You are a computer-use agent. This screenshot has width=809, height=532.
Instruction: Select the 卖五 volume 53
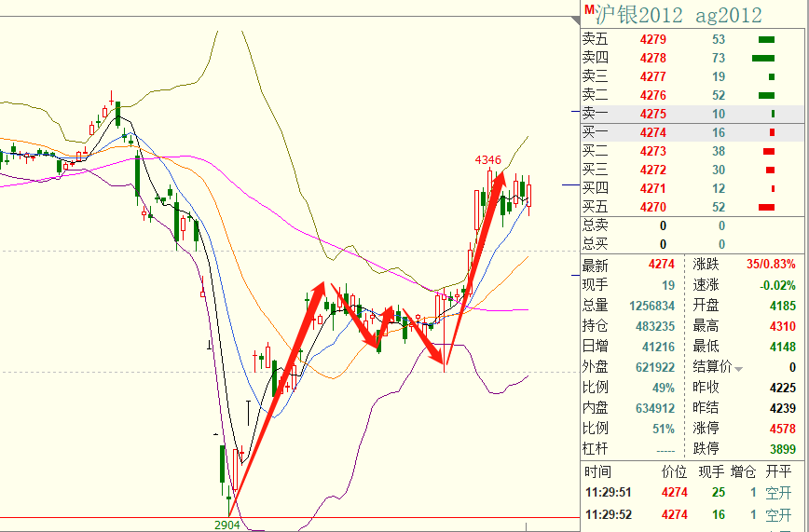click(x=719, y=39)
